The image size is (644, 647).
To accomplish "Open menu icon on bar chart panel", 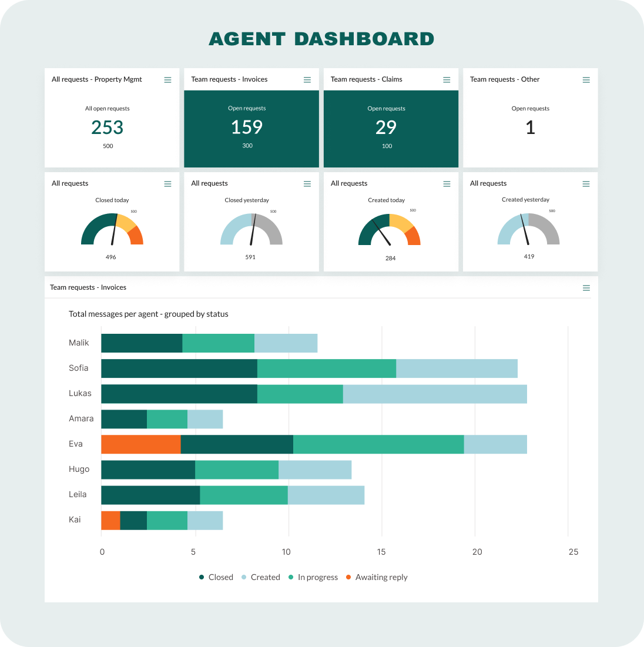I will pyautogui.click(x=586, y=288).
